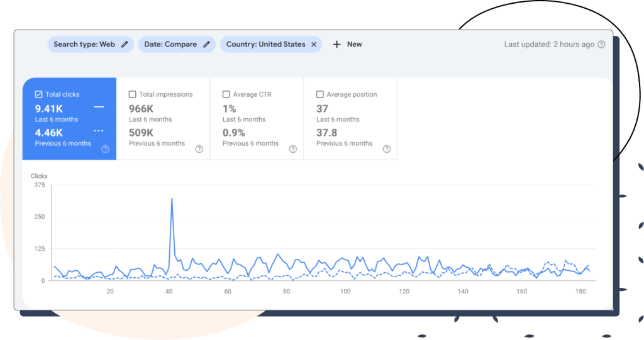The width and height of the screenshot is (644, 340).
Task: Click the Last updated: 2 hours ago text
Action: point(549,45)
